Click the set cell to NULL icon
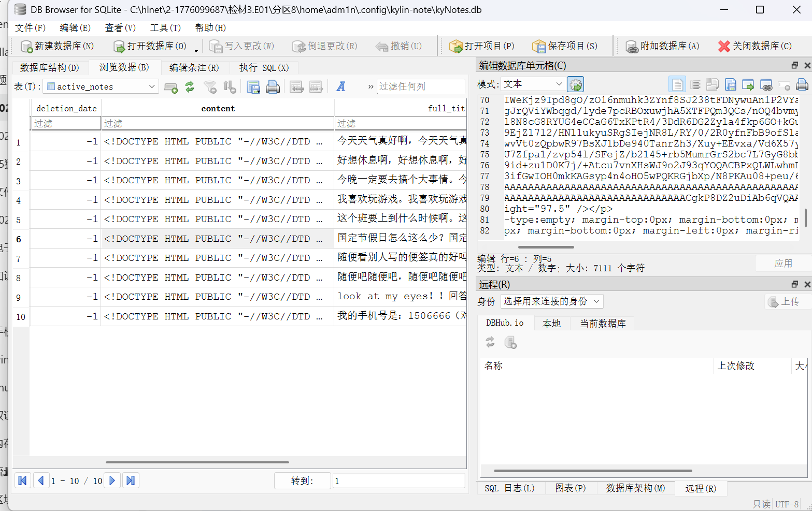Screen dimensions: 812x511 pyautogui.click(x=784, y=84)
